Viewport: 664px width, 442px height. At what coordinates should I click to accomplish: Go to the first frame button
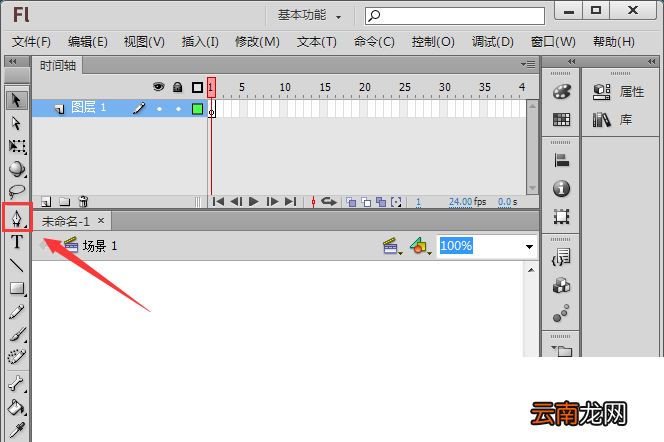[x=218, y=202]
